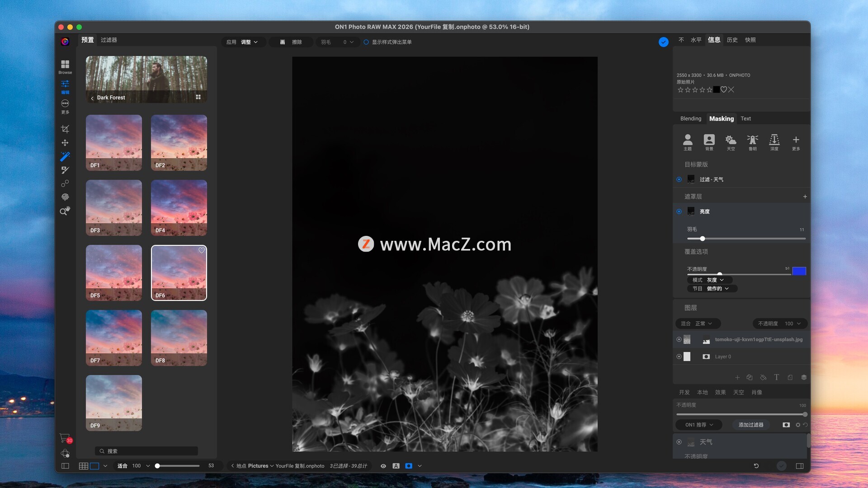Toggle the show style popup menu option

(x=366, y=42)
